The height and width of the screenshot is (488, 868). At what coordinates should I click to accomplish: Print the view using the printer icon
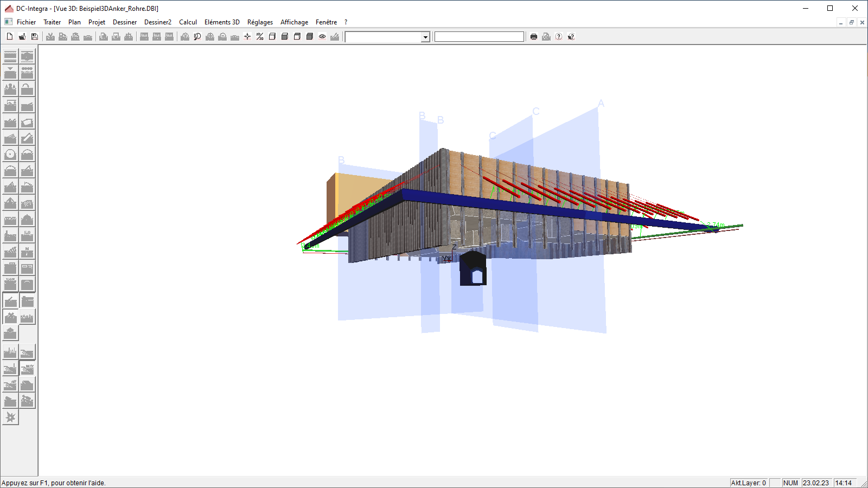coord(534,36)
